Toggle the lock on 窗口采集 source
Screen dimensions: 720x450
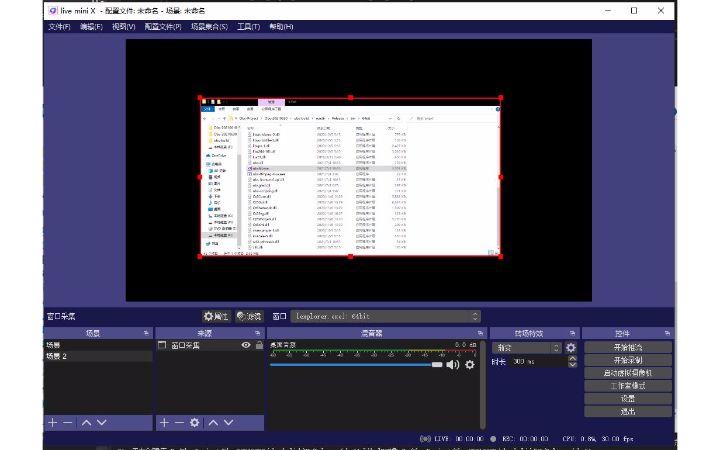coord(259,345)
